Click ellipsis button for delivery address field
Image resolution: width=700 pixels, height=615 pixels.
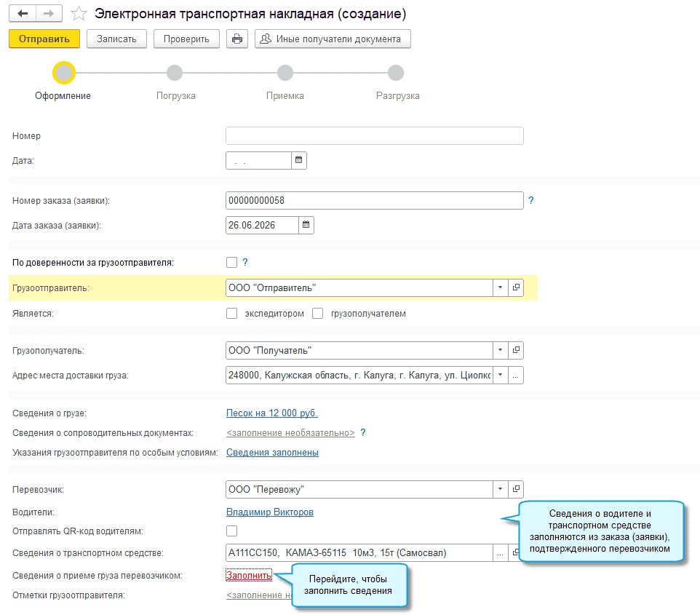pyautogui.click(x=516, y=375)
